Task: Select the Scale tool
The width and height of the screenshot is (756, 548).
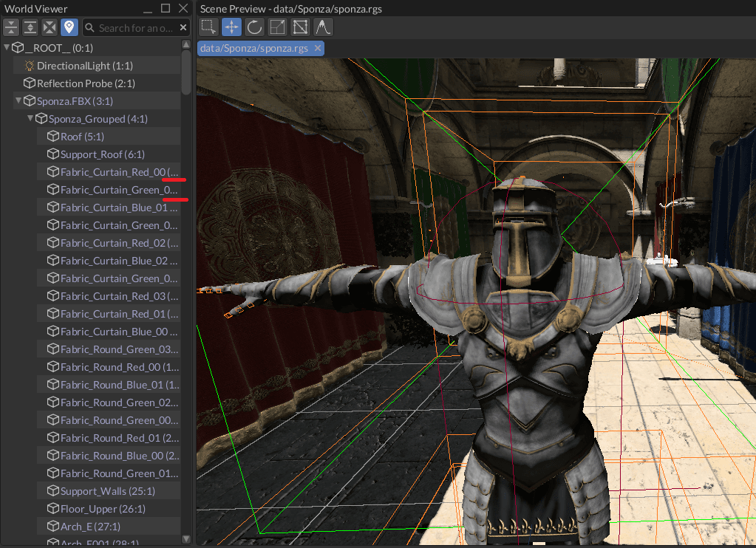Action: click(277, 27)
